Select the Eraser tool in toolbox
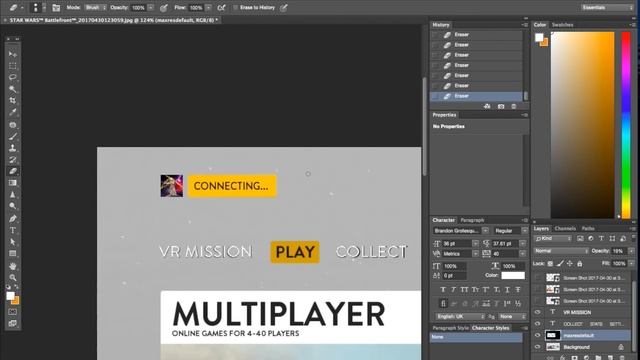 pos(13,171)
